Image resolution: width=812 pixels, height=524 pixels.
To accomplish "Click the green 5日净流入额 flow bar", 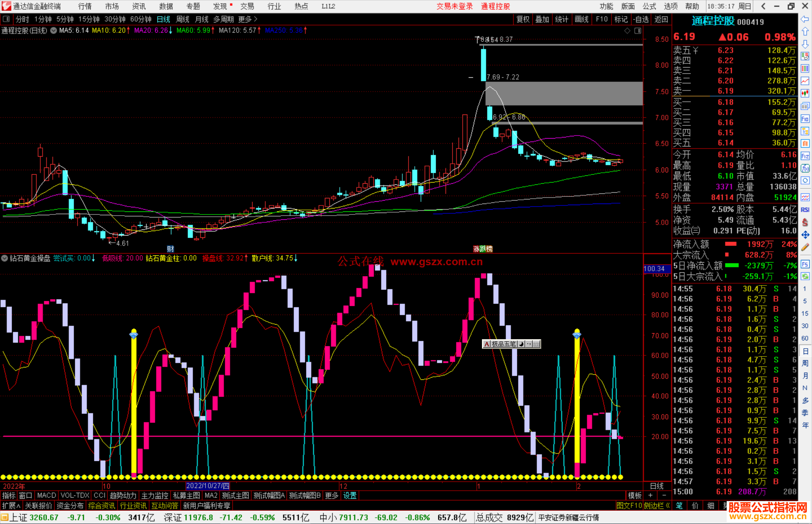I will pos(732,266).
